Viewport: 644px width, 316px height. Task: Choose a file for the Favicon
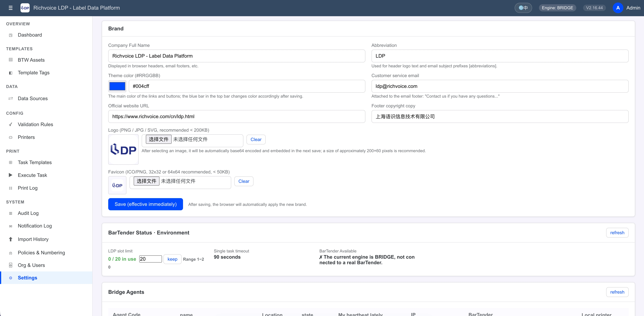pos(146,181)
